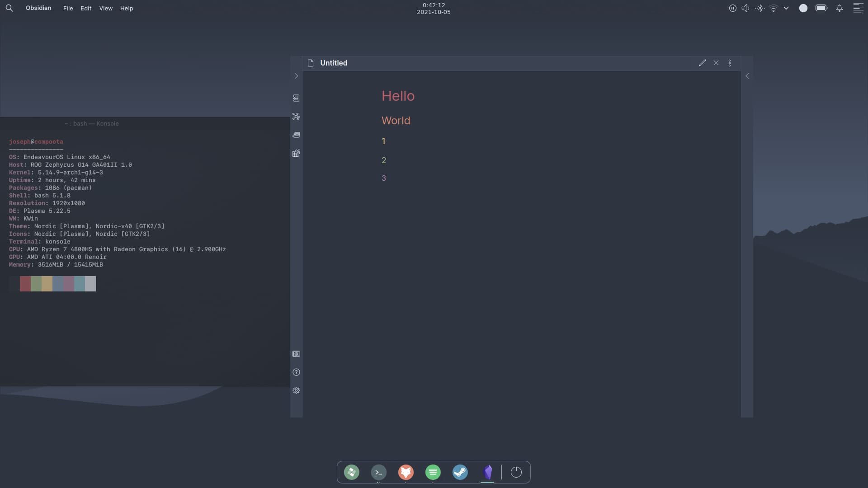Image resolution: width=868 pixels, height=488 pixels.
Task: Click the stacked cards icon in Obsidian's ribbon
Action: tap(296, 135)
